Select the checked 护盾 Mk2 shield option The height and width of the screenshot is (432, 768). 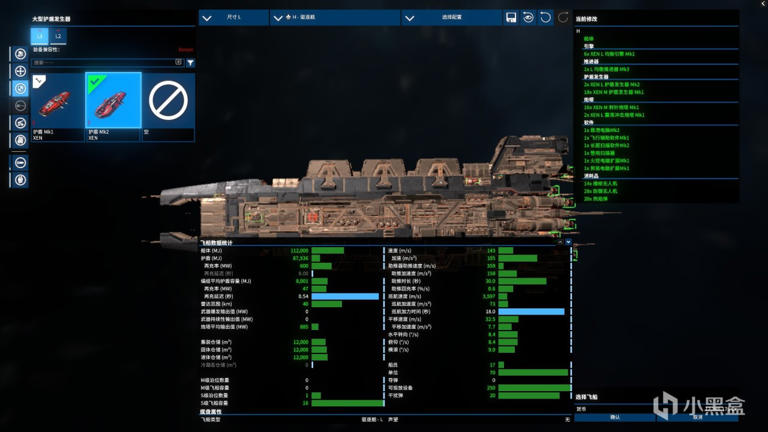tap(112, 106)
